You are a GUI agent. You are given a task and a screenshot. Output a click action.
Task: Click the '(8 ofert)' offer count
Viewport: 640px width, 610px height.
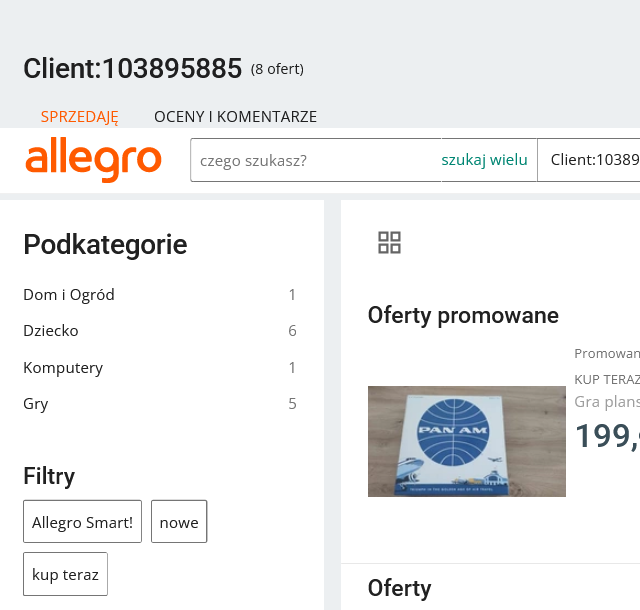click(x=277, y=70)
